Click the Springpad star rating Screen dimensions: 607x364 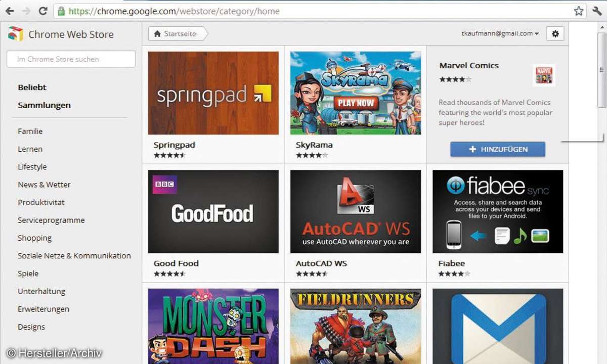click(x=169, y=155)
